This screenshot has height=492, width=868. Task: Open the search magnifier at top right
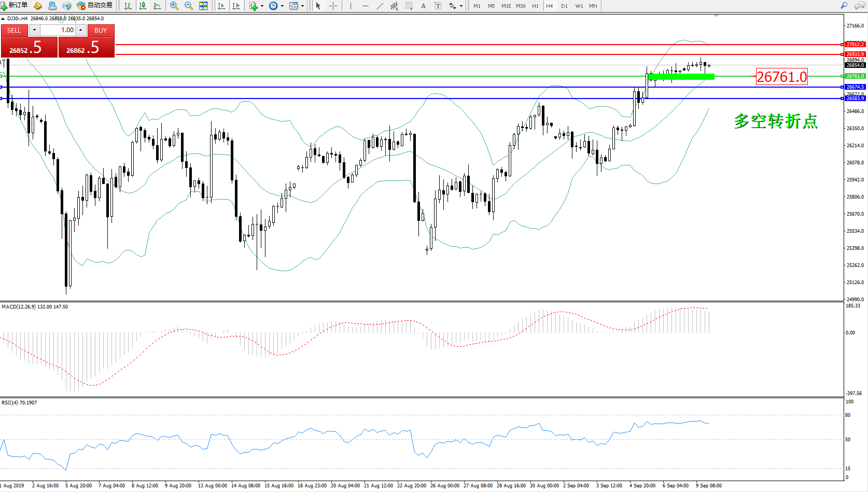point(844,6)
